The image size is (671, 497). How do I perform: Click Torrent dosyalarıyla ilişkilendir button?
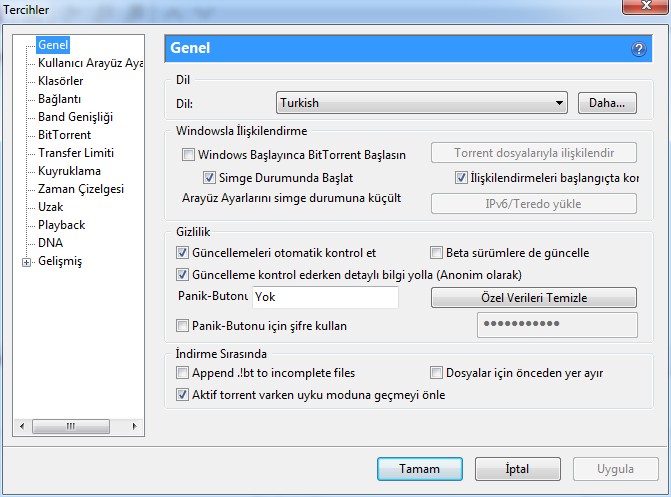coord(534,153)
